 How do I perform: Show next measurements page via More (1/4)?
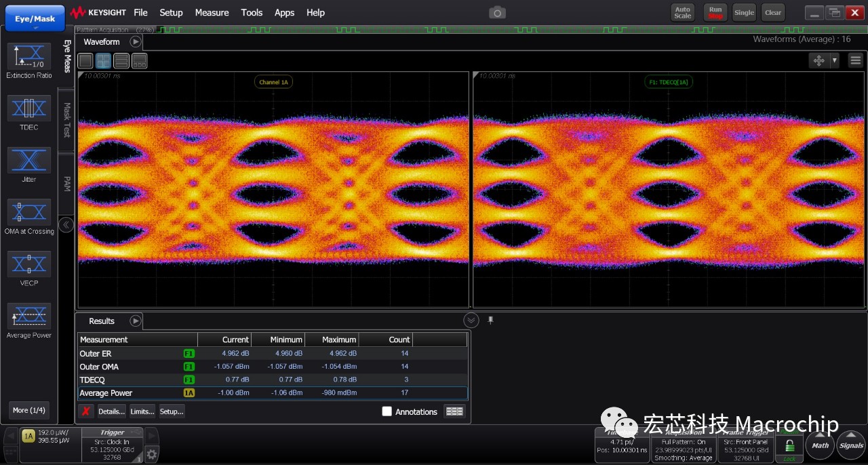[29, 410]
